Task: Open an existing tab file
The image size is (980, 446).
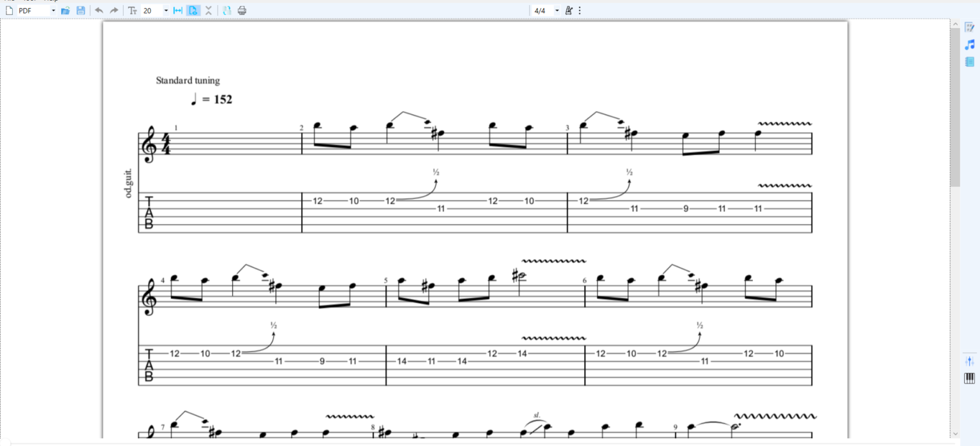Action: pyautogui.click(x=66, y=10)
